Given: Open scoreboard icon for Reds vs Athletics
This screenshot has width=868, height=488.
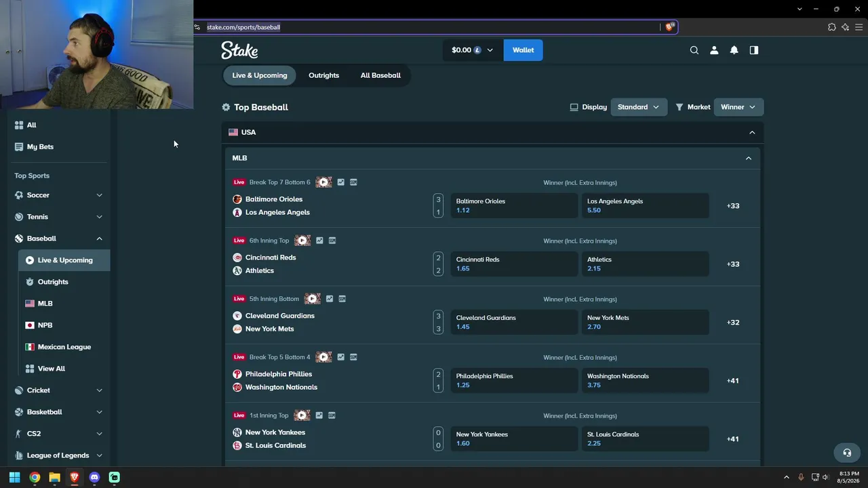Looking at the screenshot, I should (x=332, y=241).
